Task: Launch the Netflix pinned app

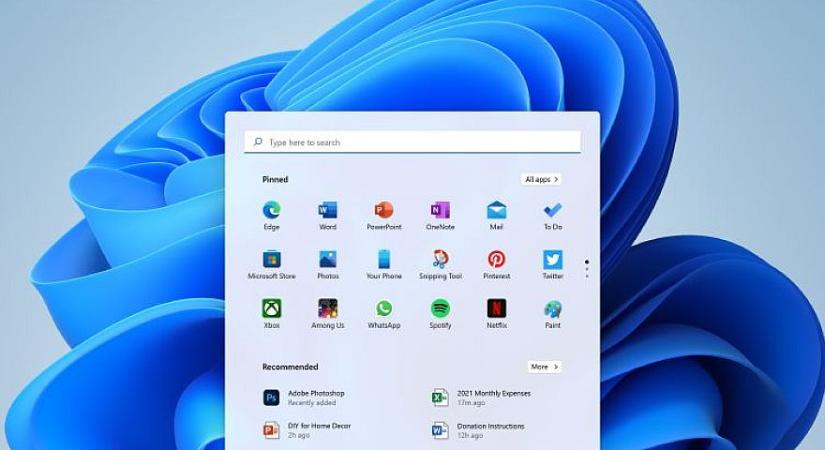Action: (496, 308)
